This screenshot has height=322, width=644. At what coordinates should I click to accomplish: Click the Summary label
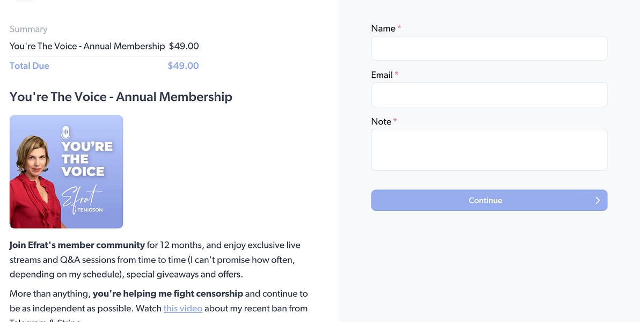(28, 29)
